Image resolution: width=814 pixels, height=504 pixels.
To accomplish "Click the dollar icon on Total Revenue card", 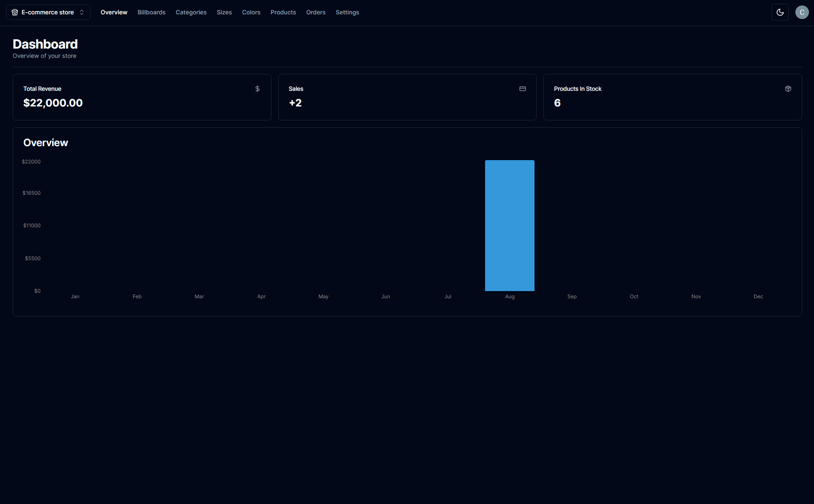I will 257,89.
